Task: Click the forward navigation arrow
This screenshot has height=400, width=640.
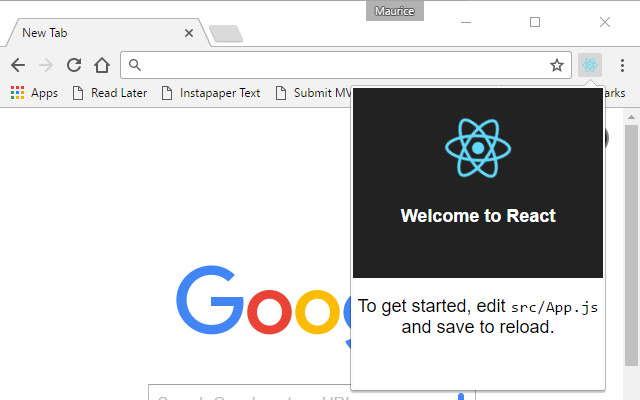Action: (x=46, y=65)
